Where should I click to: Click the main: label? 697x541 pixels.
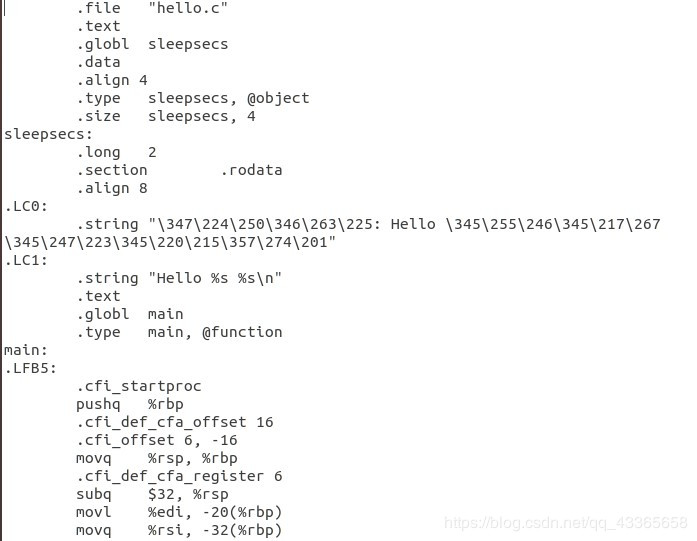click(26, 350)
